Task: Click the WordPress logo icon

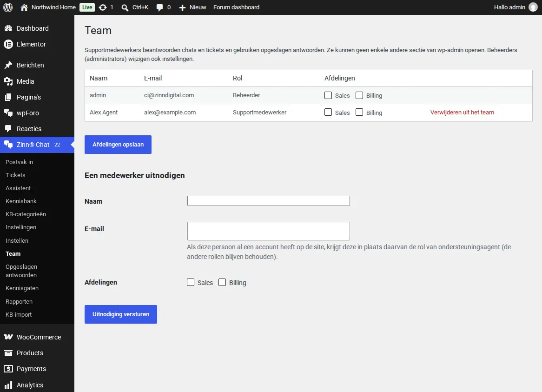Action: (x=8, y=7)
